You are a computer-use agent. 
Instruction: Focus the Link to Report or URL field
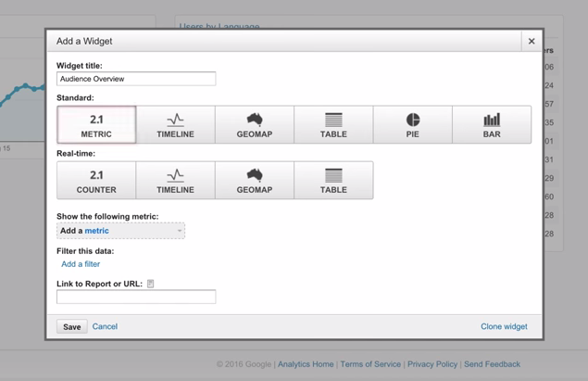136,297
